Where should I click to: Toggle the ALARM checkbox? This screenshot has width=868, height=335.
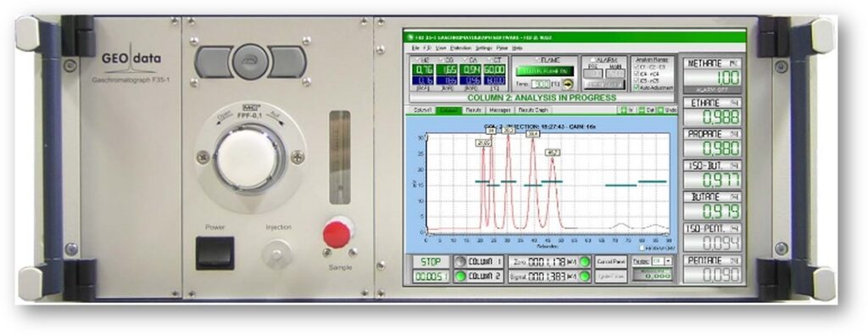tap(593, 60)
